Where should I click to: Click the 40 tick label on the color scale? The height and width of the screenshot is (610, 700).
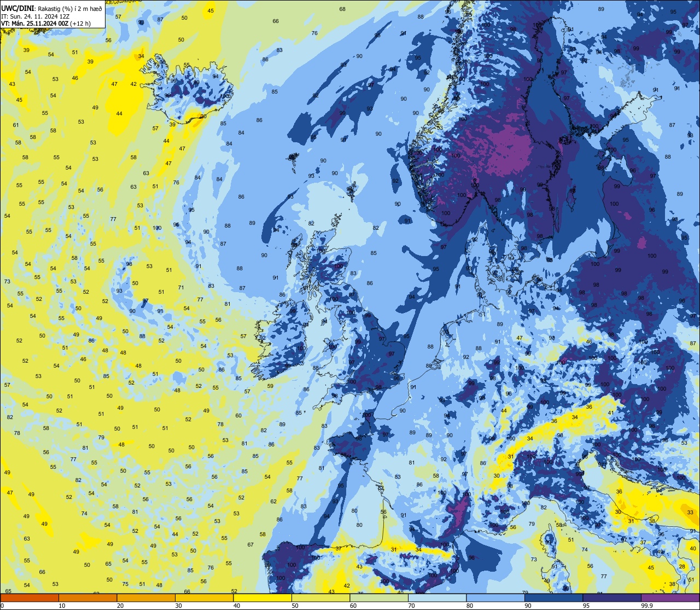coord(236,606)
